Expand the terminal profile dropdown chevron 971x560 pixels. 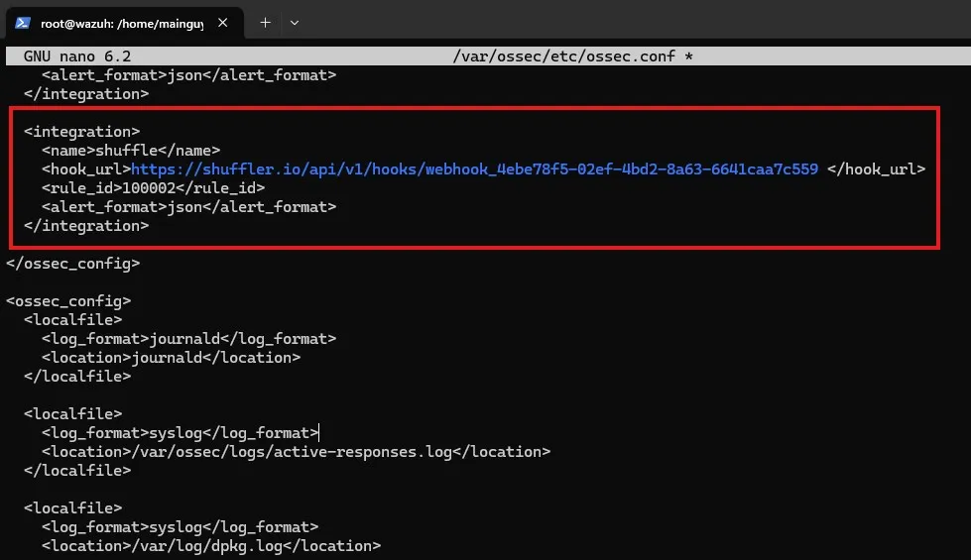tap(295, 22)
